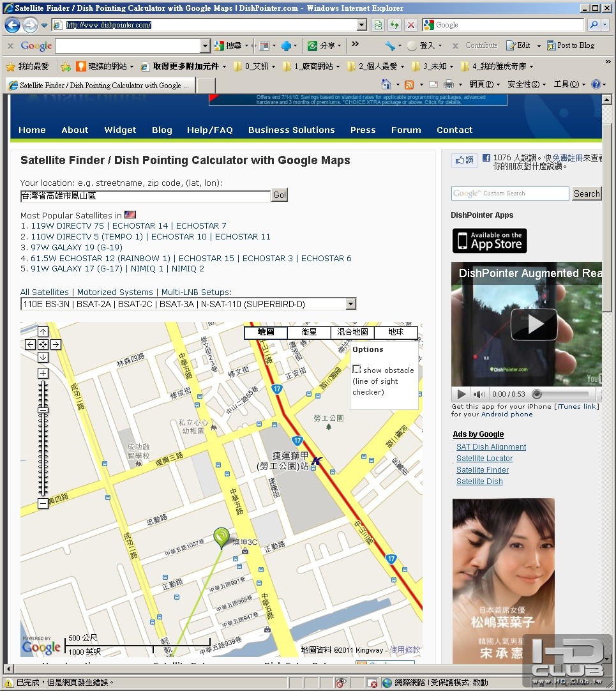Open address bar history dropdown arrow
Viewport: 616px width, 691px height.
[x=362, y=25]
